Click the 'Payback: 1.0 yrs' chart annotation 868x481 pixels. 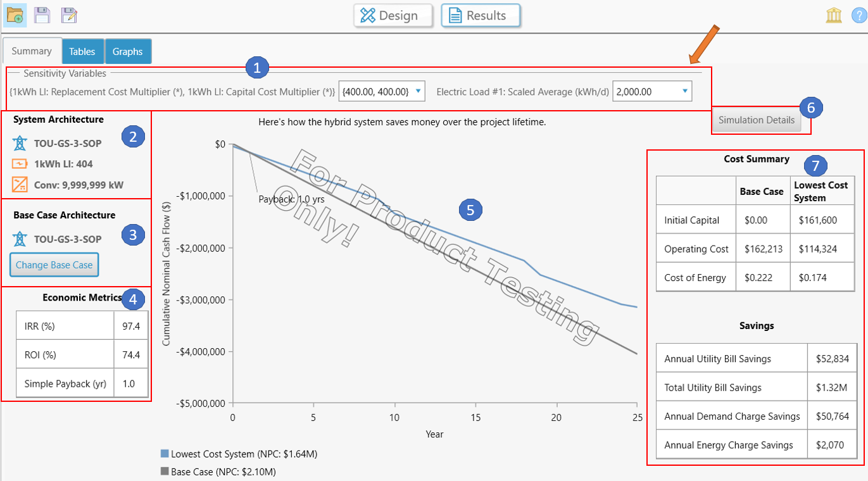tap(291, 199)
